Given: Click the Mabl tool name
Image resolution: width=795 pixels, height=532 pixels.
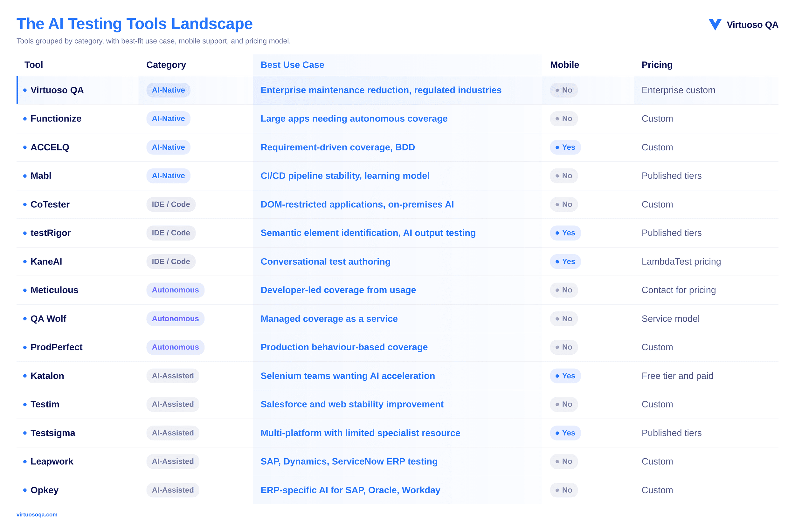Looking at the screenshot, I should point(41,176).
